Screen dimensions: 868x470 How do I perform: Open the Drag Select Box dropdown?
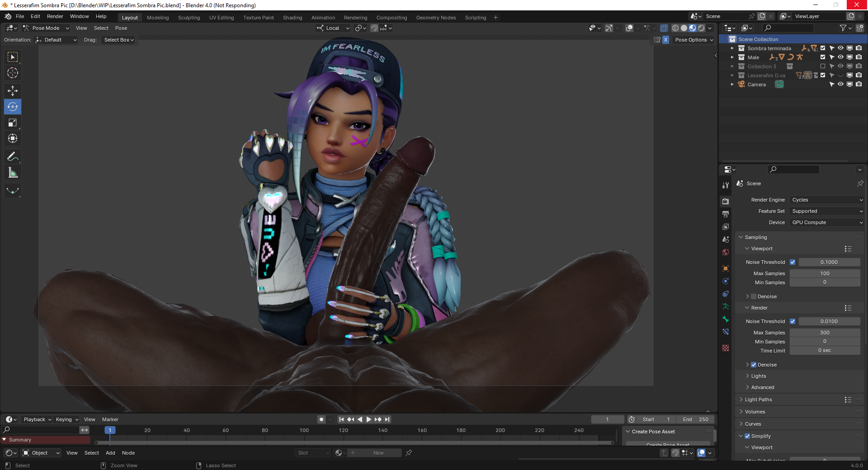tap(118, 40)
